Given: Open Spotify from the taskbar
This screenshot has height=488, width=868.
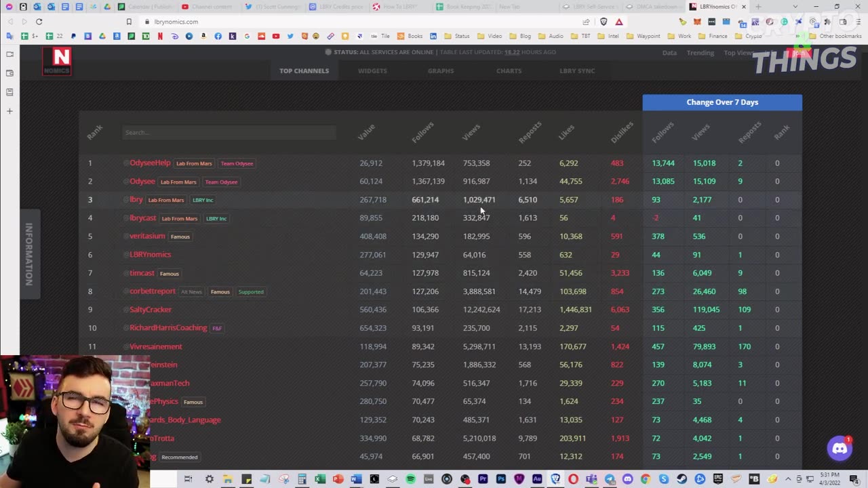Looking at the screenshot, I should pyautogui.click(x=410, y=479).
